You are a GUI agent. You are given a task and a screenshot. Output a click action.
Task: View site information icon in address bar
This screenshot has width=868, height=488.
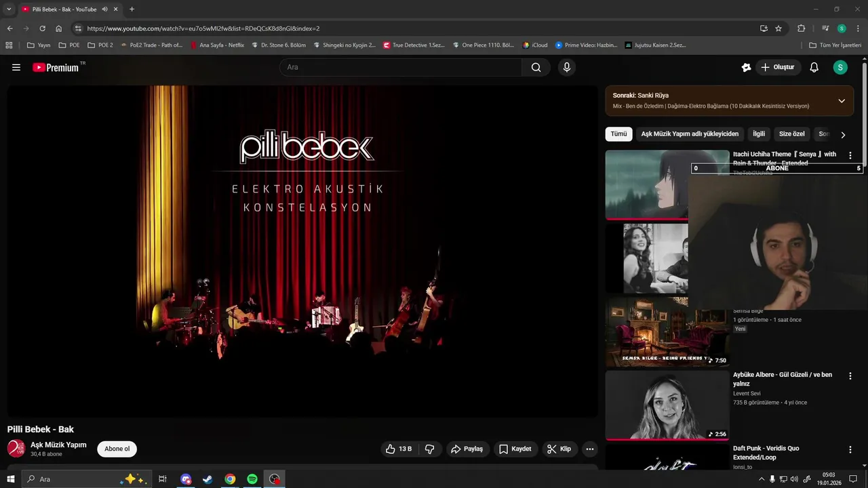tap(78, 28)
